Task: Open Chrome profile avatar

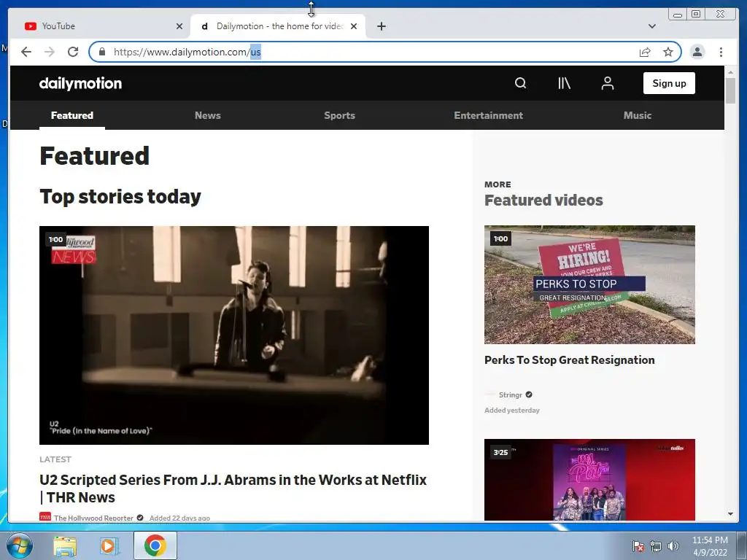Action: point(697,52)
